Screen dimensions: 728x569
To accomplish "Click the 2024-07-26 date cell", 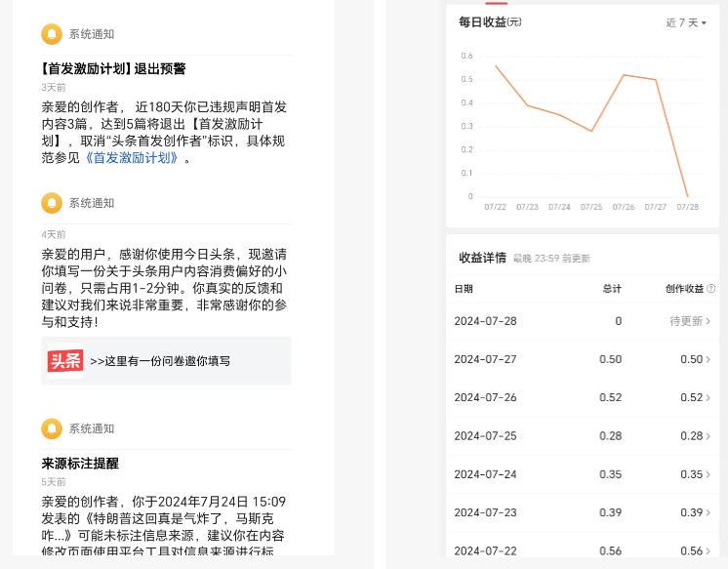I will point(485,397).
